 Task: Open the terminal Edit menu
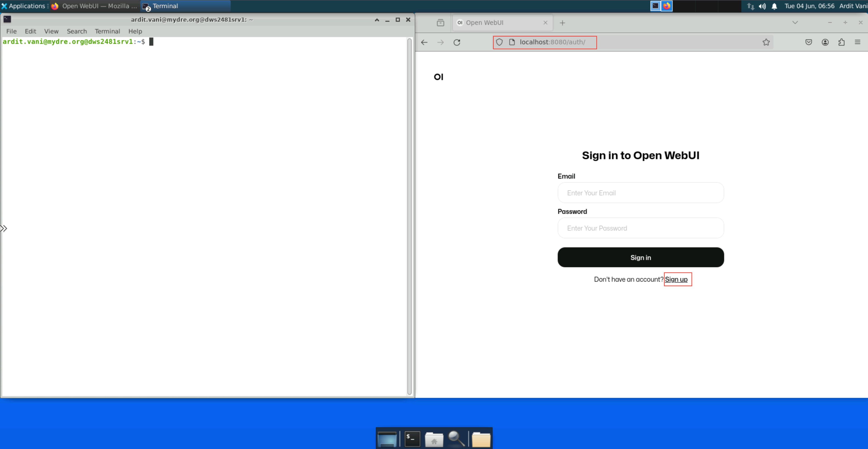[x=30, y=31]
